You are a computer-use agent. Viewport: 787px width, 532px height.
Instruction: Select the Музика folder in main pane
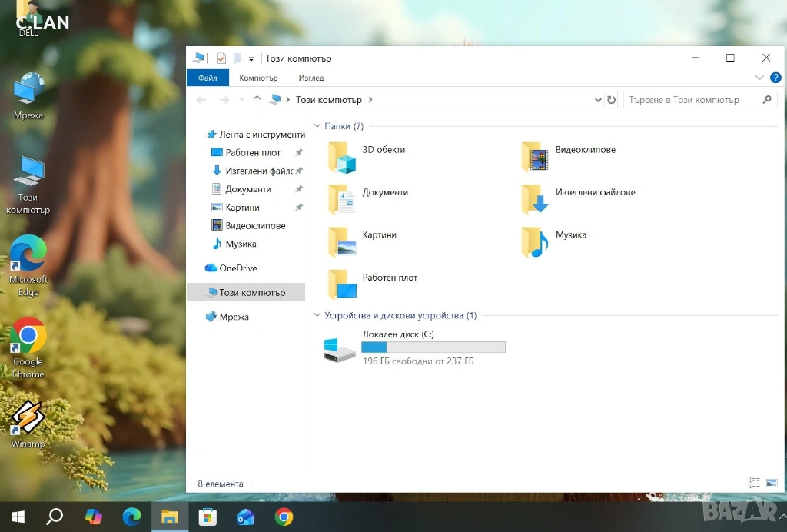tap(535, 241)
